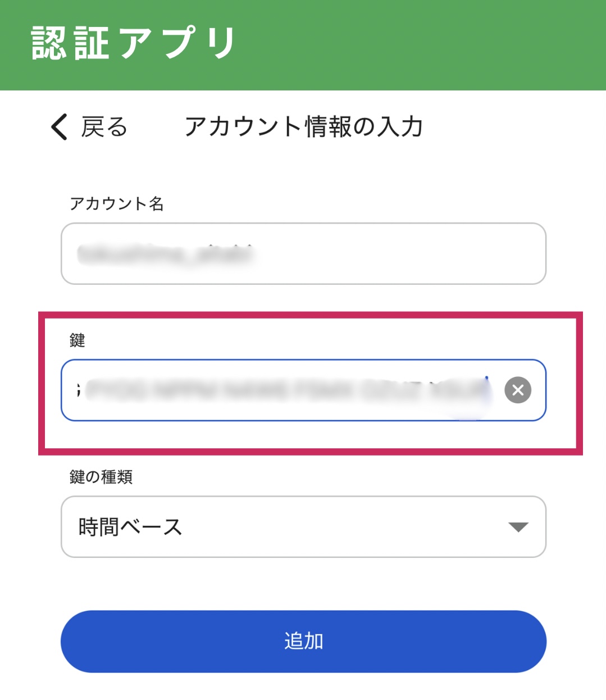Focus the アカウント名 input field
606x700 pixels.
pos(303,253)
